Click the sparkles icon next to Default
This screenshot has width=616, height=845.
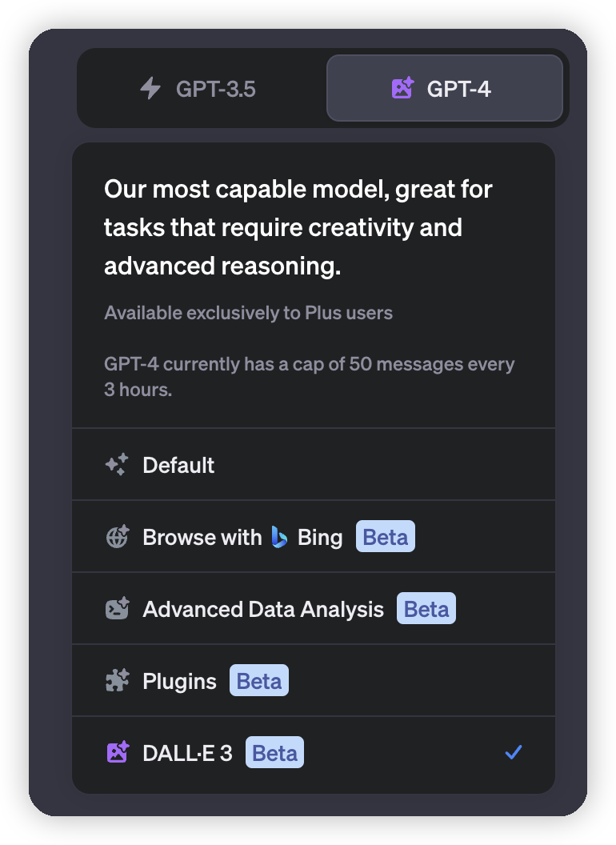117,465
